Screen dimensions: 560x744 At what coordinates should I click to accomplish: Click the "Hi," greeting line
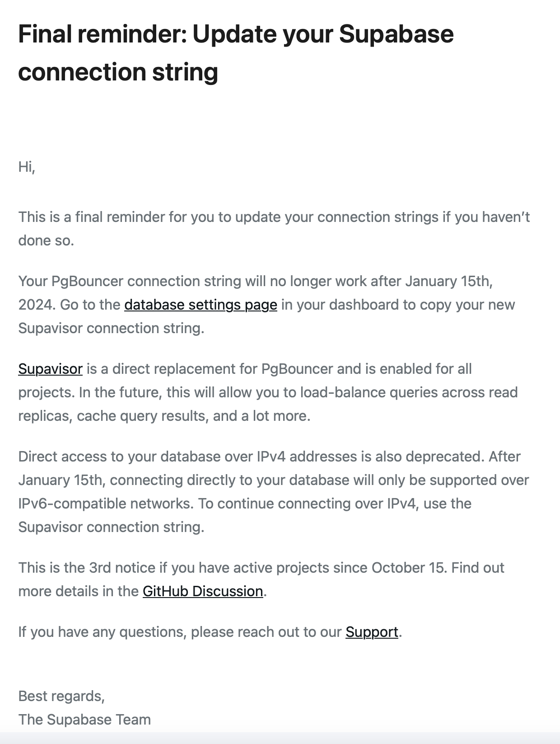[27, 167]
